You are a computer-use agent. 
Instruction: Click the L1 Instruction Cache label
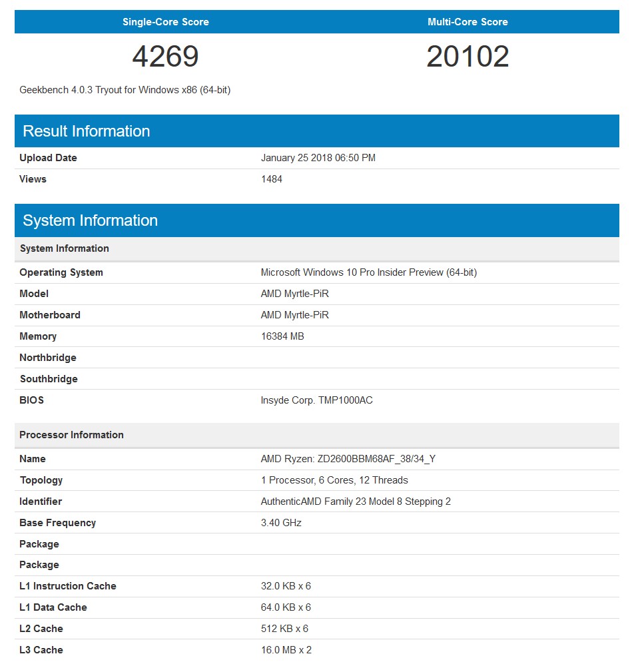point(68,586)
